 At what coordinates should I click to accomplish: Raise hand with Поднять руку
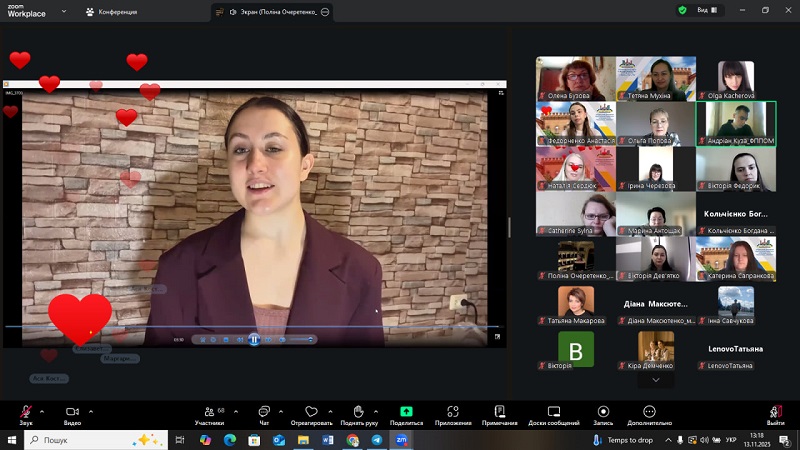pos(358,412)
